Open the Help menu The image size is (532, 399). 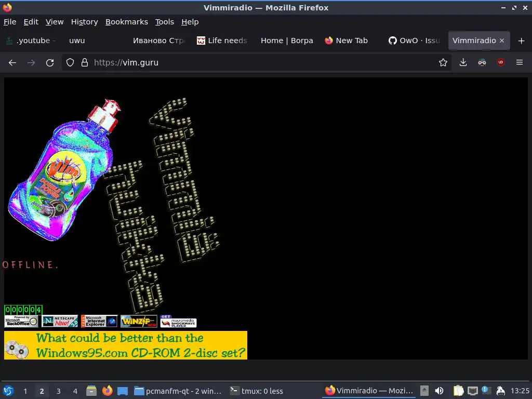(x=190, y=22)
